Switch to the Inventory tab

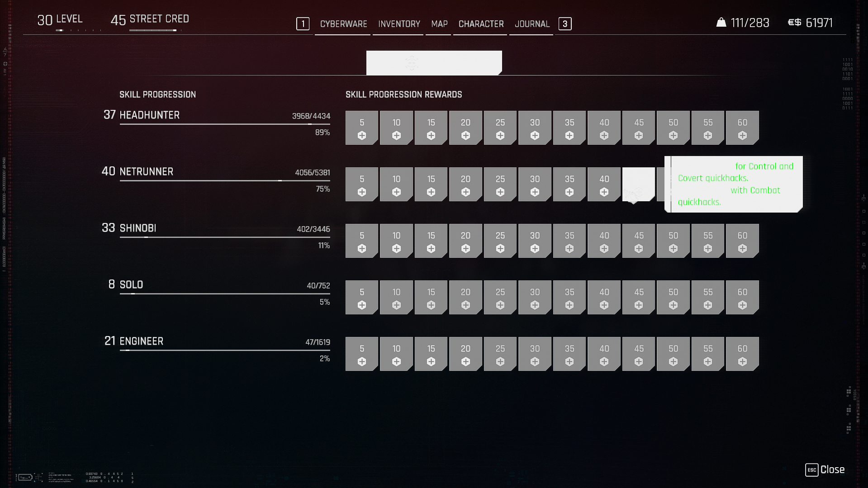tap(399, 24)
